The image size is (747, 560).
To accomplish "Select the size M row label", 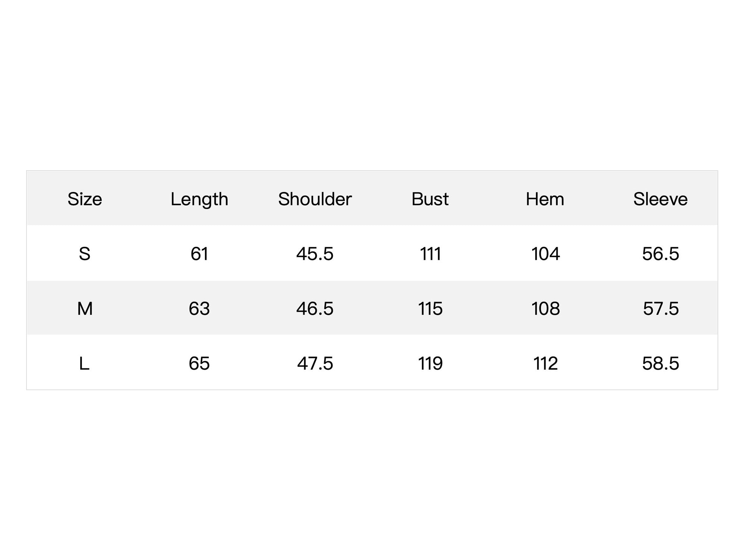I will (x=84, y=309).
